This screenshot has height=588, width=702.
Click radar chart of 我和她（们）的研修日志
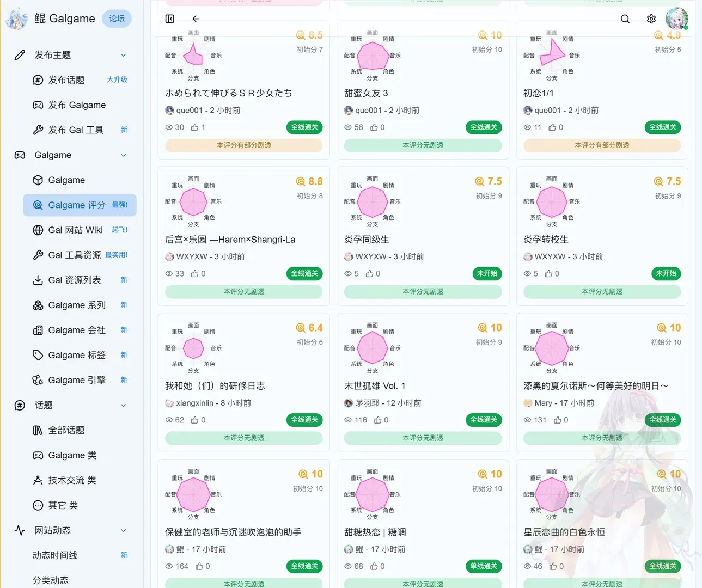(194, 348)
